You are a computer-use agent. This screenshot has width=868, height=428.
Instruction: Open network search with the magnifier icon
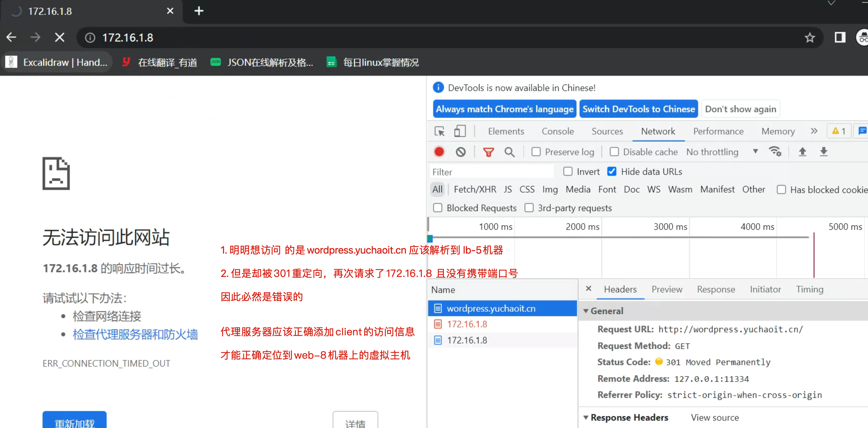[x=509, y=152]
